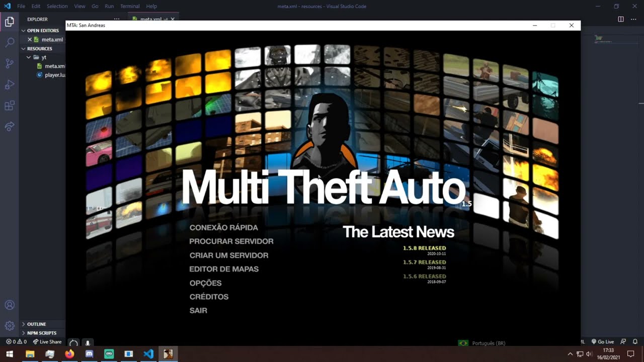Screen dimensions: 644x362
Task: Open the 1.5.7 RELEASED news item
Action: tap(424, 262)
